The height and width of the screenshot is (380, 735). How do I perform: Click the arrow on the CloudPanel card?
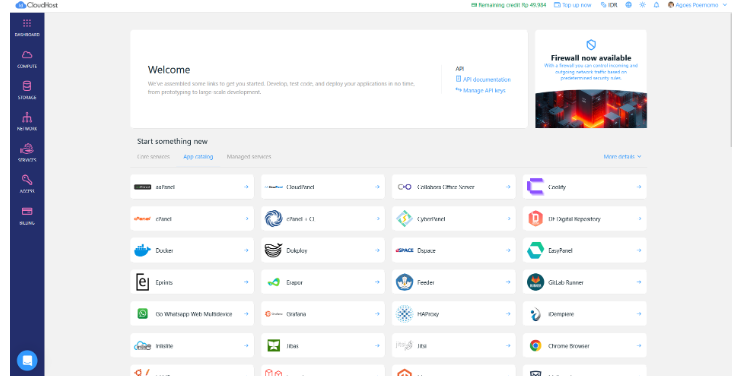click(377, 187)
